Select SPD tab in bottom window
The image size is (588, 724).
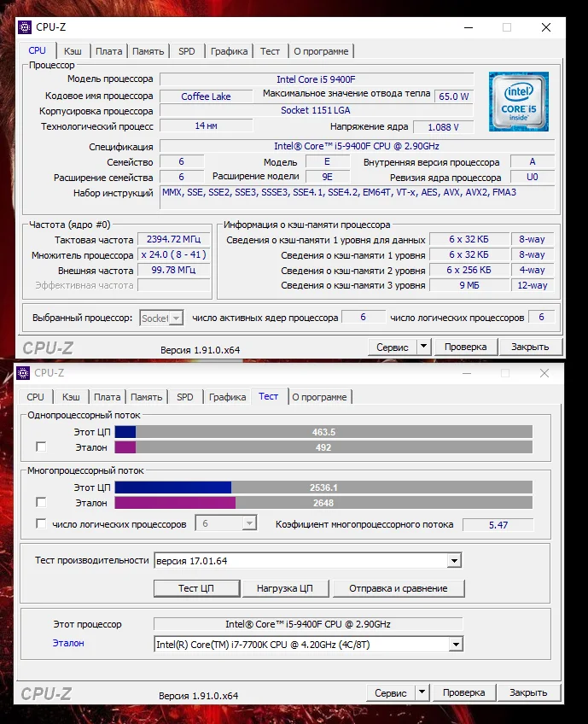184,397
